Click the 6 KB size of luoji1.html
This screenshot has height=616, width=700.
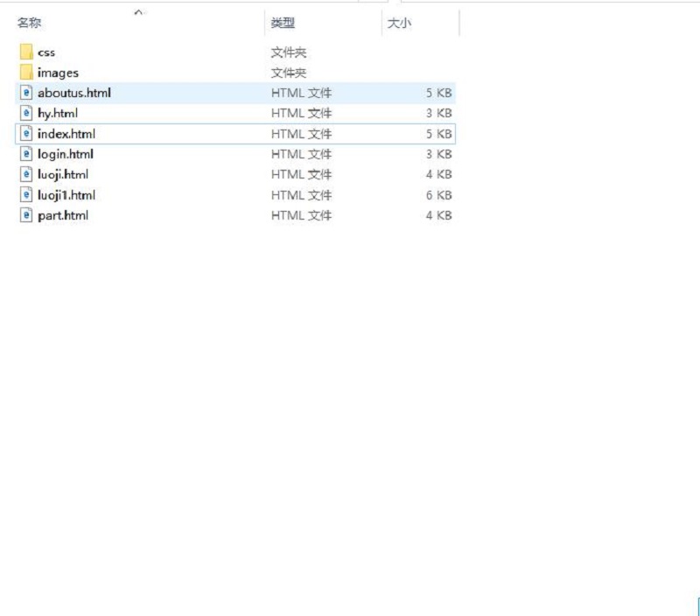pos(439,195)
